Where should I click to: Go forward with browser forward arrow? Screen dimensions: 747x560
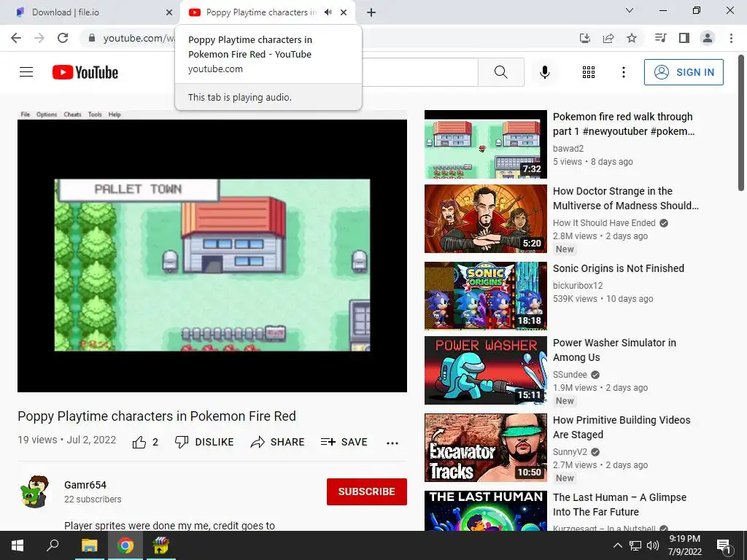(x=39, y=38)
